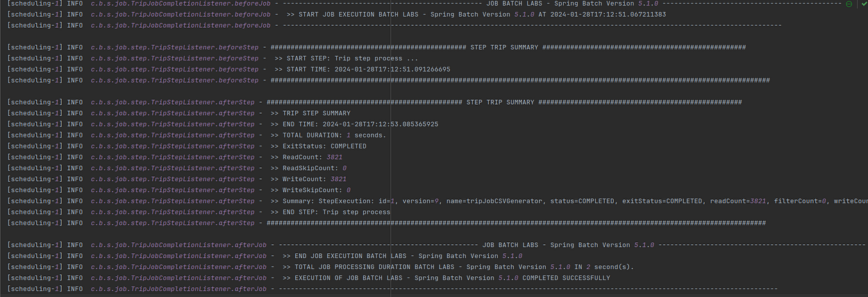Click the TripJobCompletionListener.beforeJob class name on the START JOB line
Image resolution: width=868 pixels, height=297 pixels.
[181, 14]
